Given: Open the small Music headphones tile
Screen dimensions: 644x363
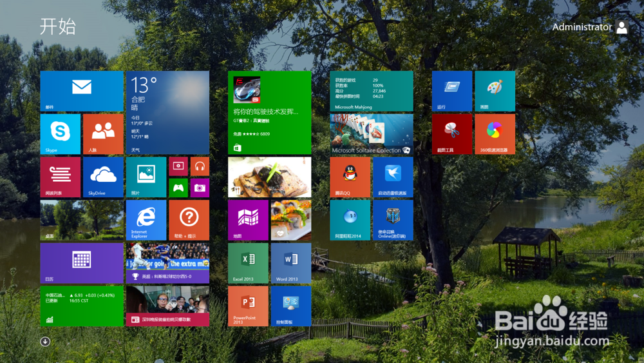Looking at the screenshot, I should 200,166.
